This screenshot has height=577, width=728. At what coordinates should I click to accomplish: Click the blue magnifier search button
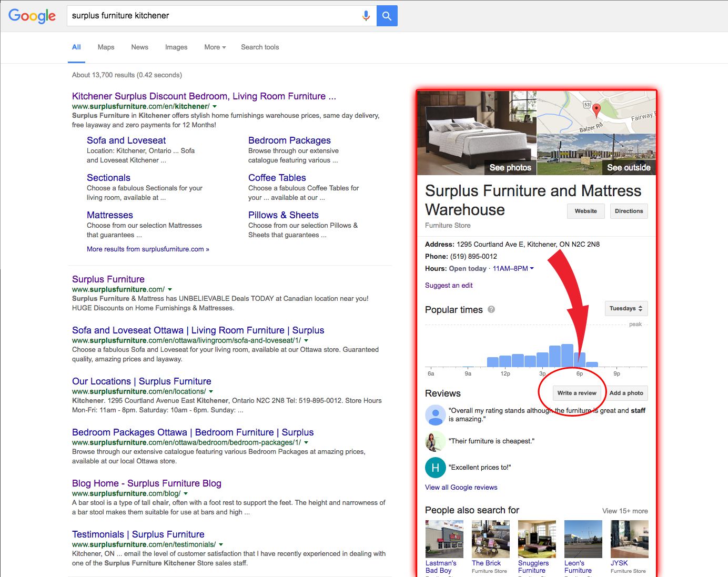387,16
